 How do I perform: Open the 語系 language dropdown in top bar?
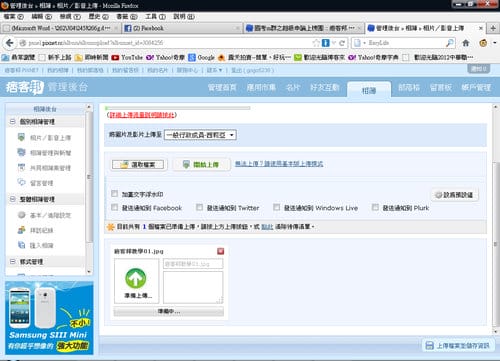(214, 70)
